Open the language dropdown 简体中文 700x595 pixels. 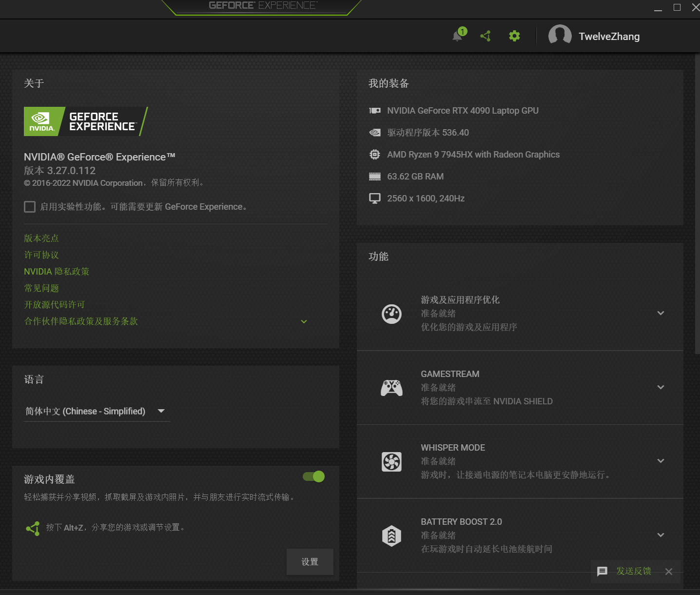pyautogui.click(x=97, y=411)
